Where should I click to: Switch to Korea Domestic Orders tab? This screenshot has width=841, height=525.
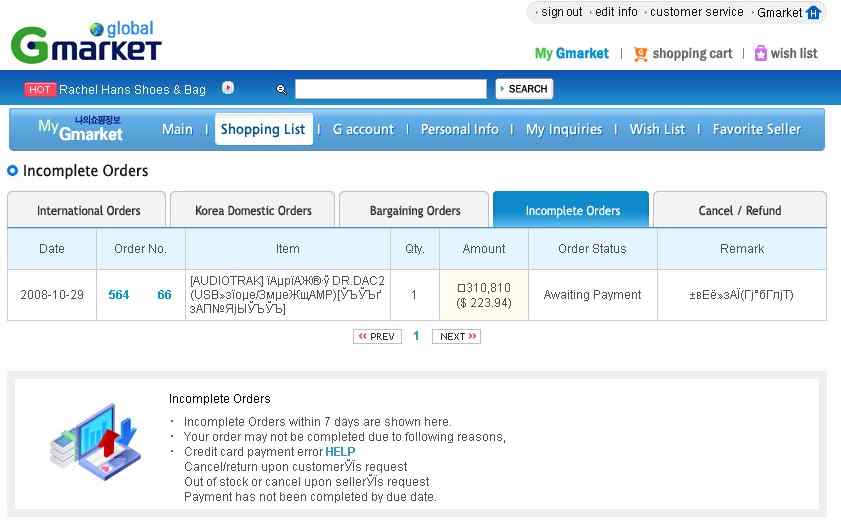click(253, 210)
